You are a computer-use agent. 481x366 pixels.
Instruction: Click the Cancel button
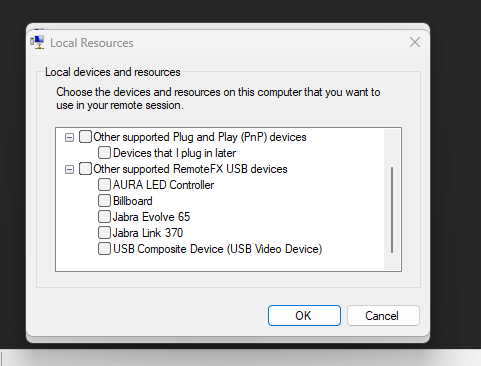[x=383, y=315]
